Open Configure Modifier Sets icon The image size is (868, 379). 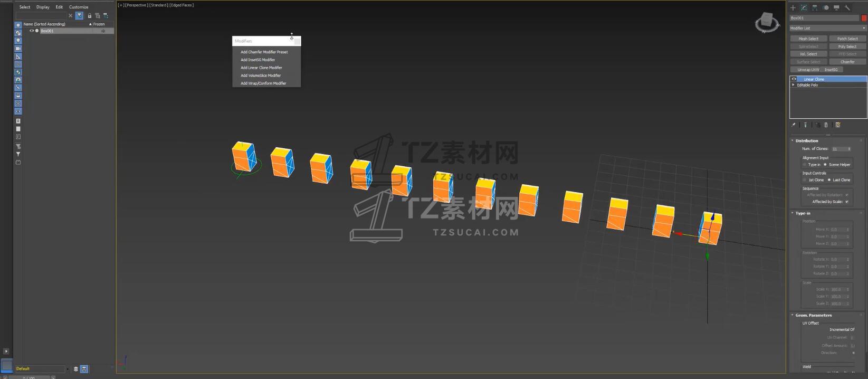tap(838, 125)
